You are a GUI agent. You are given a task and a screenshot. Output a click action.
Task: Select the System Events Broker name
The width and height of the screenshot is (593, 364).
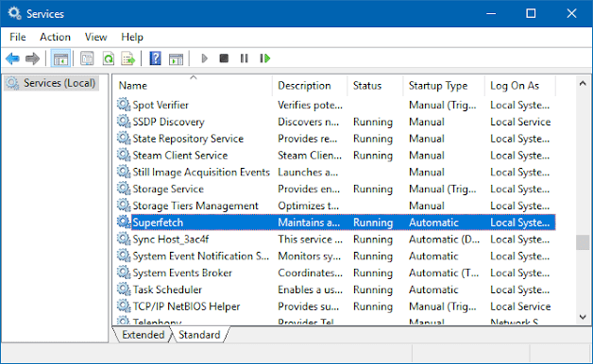click(182, 273)
